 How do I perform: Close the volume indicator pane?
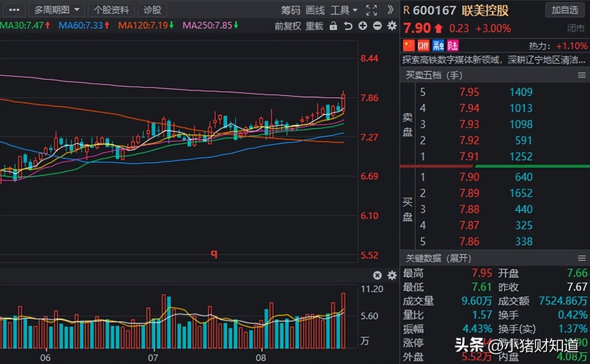[378, 275]
